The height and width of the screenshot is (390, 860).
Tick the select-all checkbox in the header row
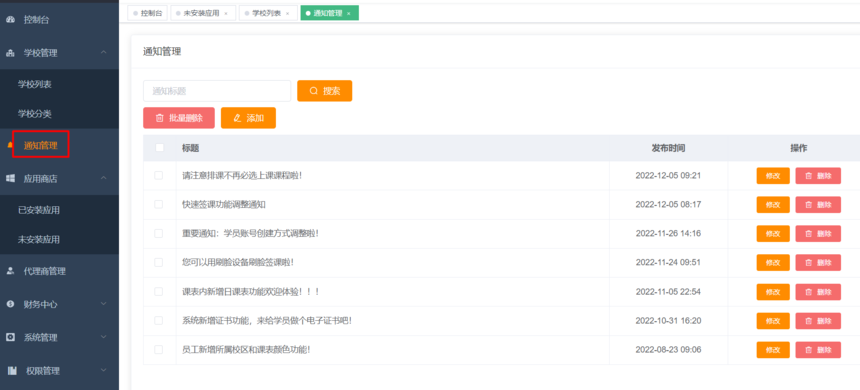coord(159,148)
